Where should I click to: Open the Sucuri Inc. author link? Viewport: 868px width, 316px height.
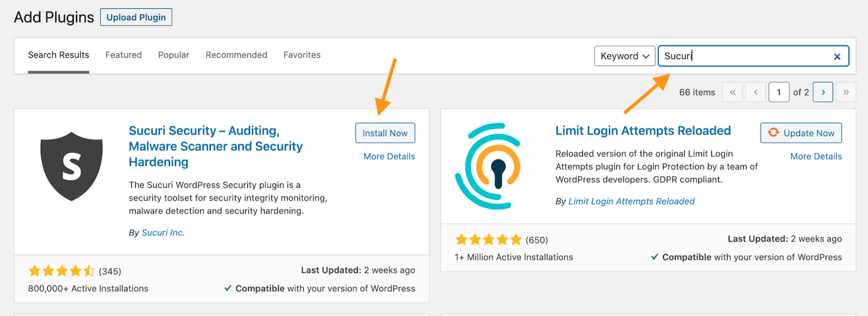[163, 232]
